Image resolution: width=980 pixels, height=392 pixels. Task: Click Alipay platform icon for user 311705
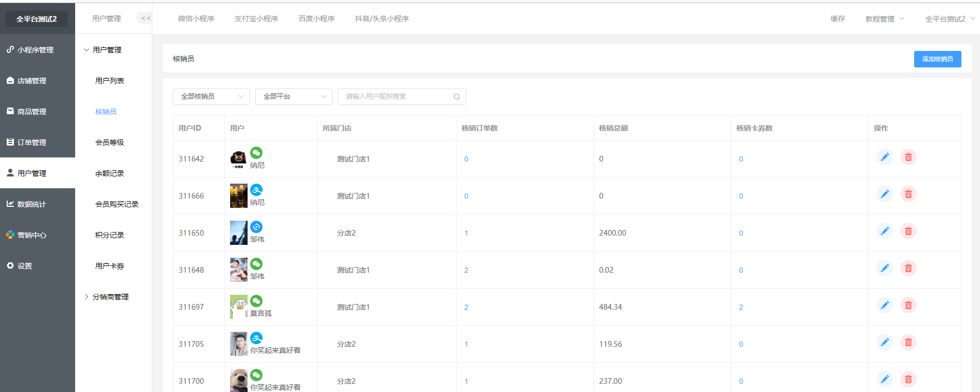tap(256, 338)
